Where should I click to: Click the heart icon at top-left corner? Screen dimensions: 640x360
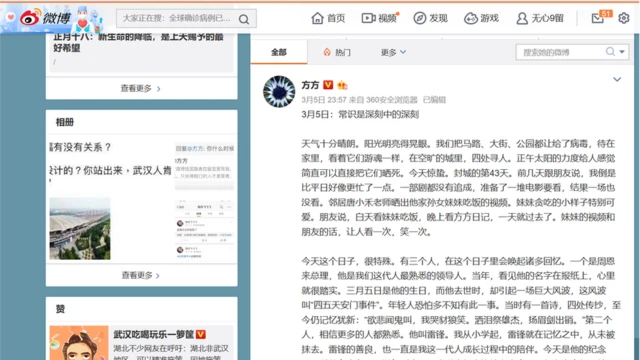click(10, 17)
